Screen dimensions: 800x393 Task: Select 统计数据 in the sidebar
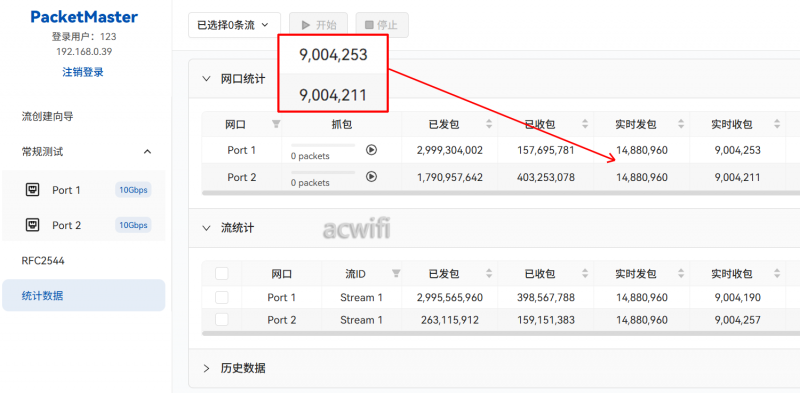click(83, 296)
